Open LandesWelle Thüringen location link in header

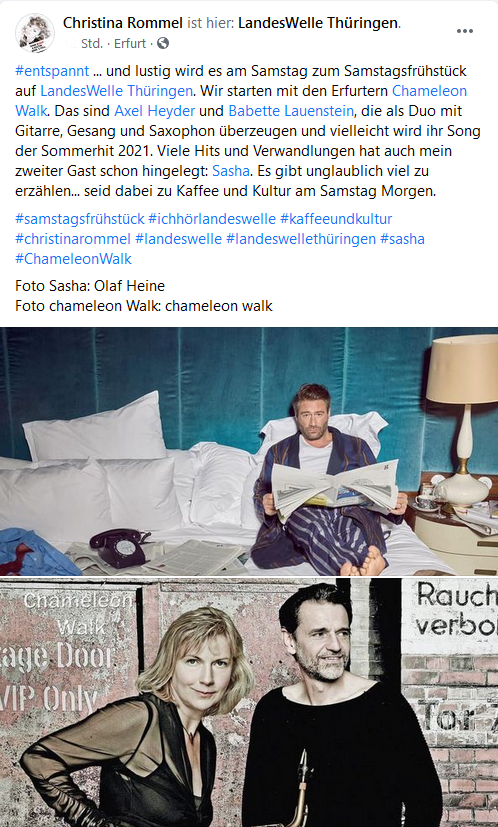pyautogui.click(x=318, y=23)
